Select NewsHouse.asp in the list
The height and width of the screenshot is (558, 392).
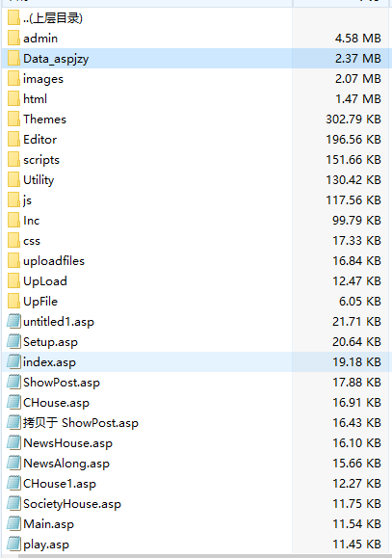pos(67,443)
